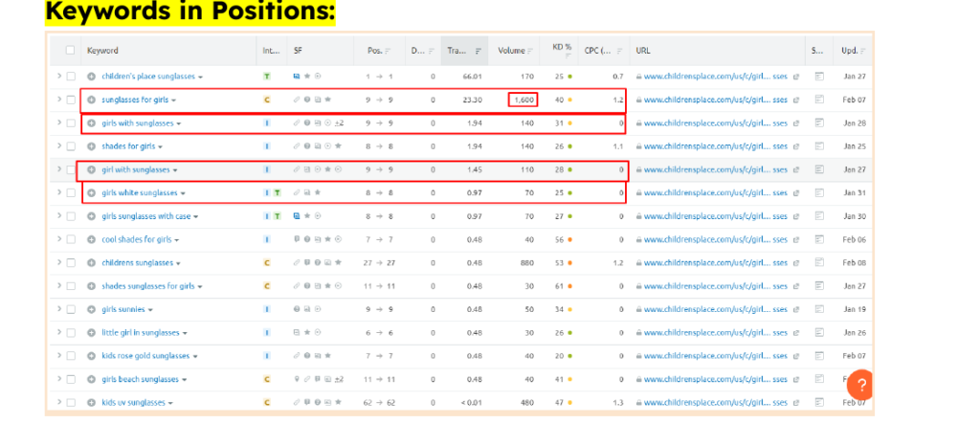Click plus icon beside 'childrens sunglasses'
The image size is (980, 446).
pos(91,263)
